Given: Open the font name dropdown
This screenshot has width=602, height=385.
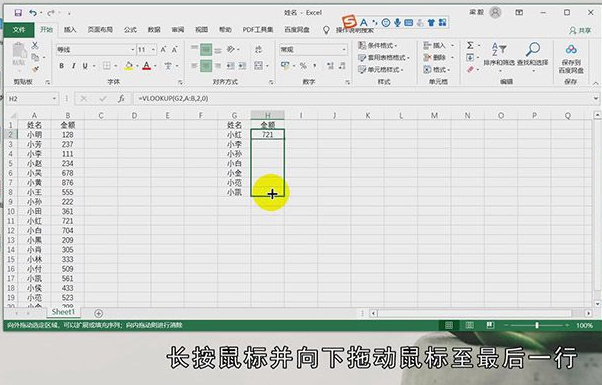Looking at the screenshot, I should 132,50.
